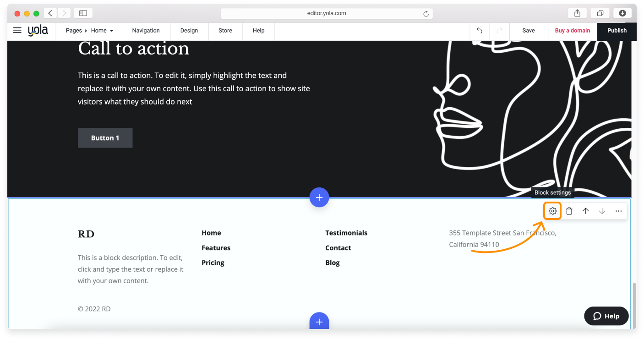The height and width of the screenshot is (340, 644).
Task: Open the Block settings gear icon
Action: (x=552, y=211)
